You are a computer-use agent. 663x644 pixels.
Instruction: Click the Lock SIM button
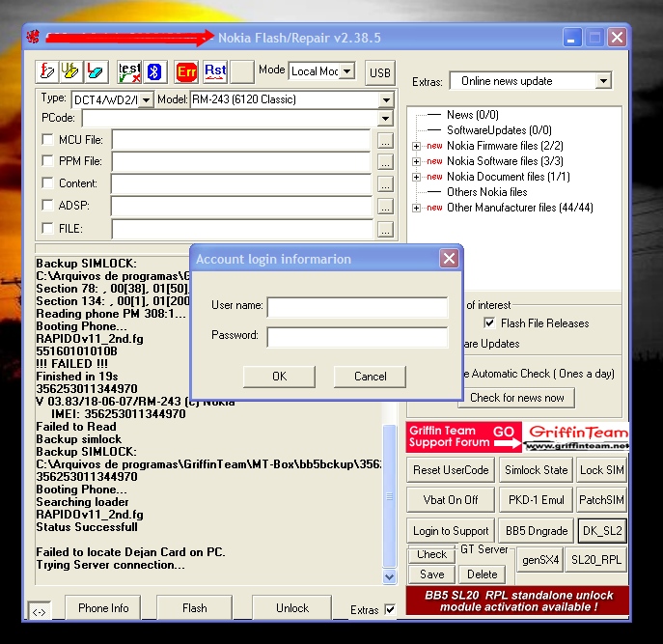coord(601,469)
